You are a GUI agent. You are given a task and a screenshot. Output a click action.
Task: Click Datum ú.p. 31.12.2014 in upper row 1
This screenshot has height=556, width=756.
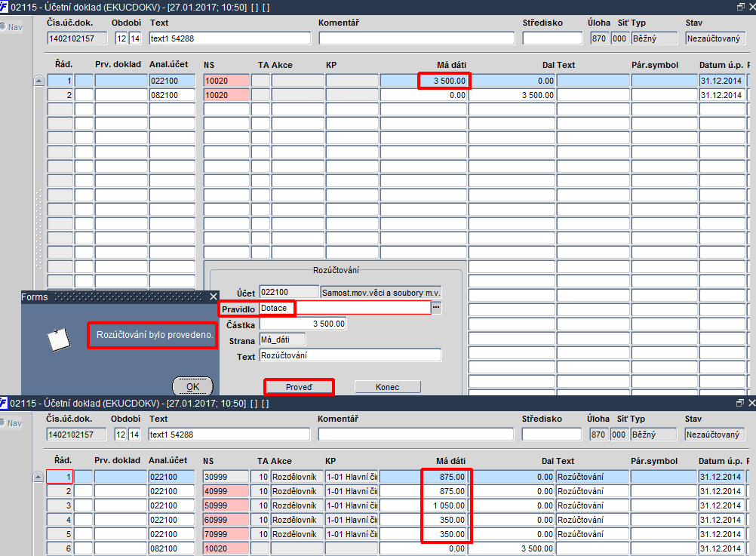pos(722,81)
